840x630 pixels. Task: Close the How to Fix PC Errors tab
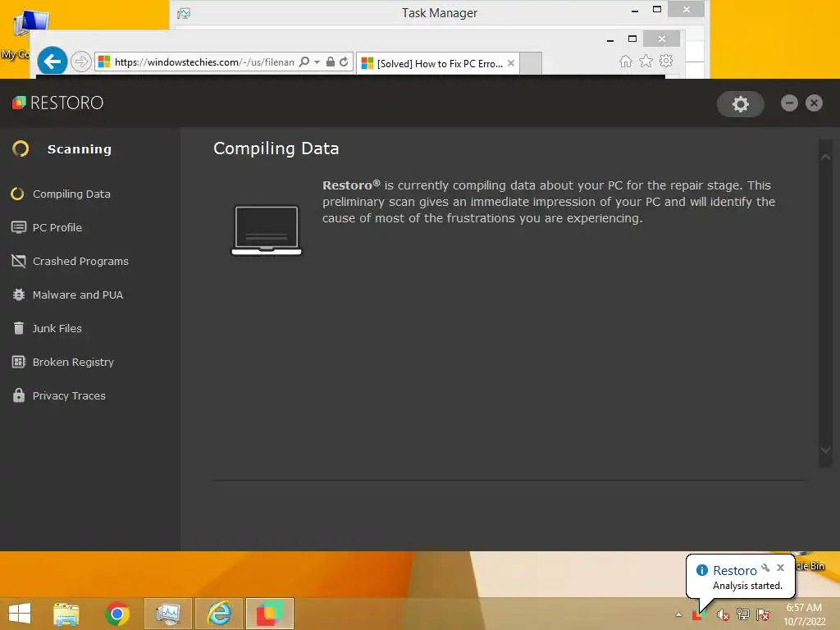tap(511, 63)
